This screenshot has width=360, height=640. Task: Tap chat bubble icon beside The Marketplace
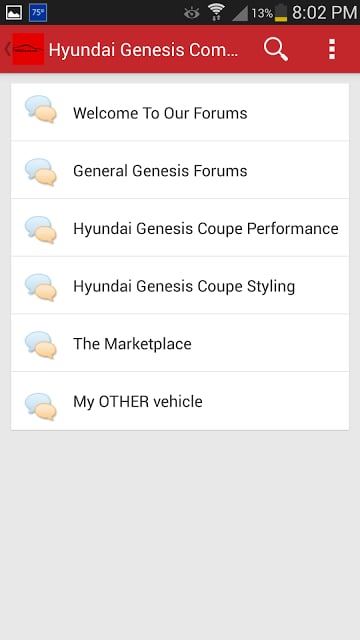click(40, 344)
